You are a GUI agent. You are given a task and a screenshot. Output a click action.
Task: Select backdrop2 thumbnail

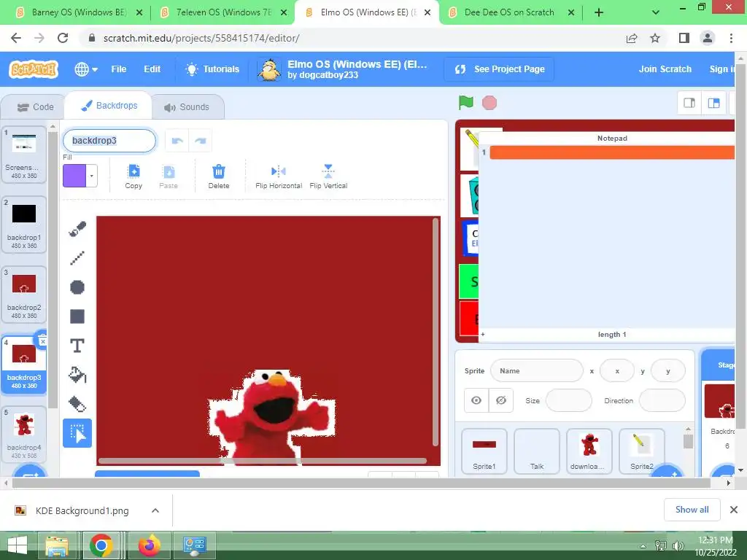(24, 294)
